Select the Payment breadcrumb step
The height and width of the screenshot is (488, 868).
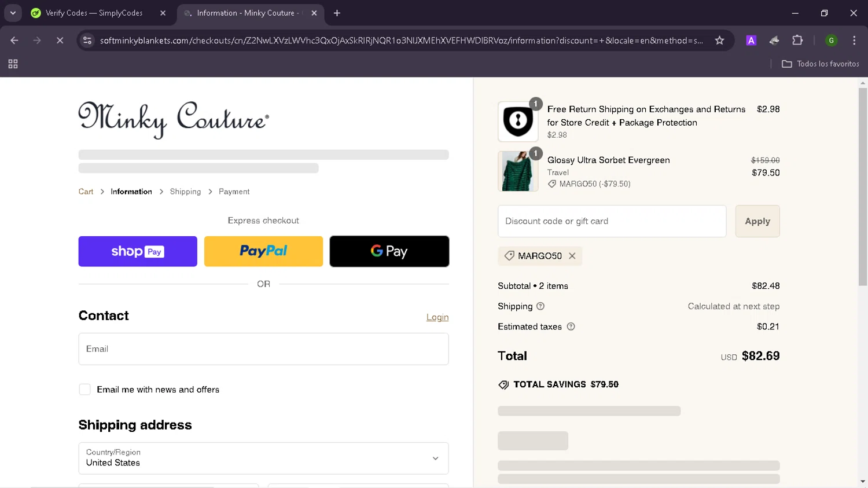(234, 192)
